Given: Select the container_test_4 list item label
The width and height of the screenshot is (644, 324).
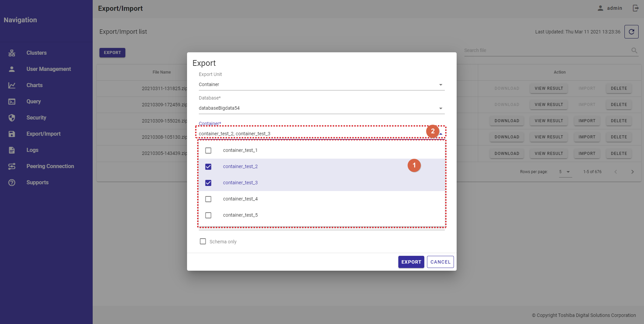Looking at the screenshot, I should click(x=240, y=199).
